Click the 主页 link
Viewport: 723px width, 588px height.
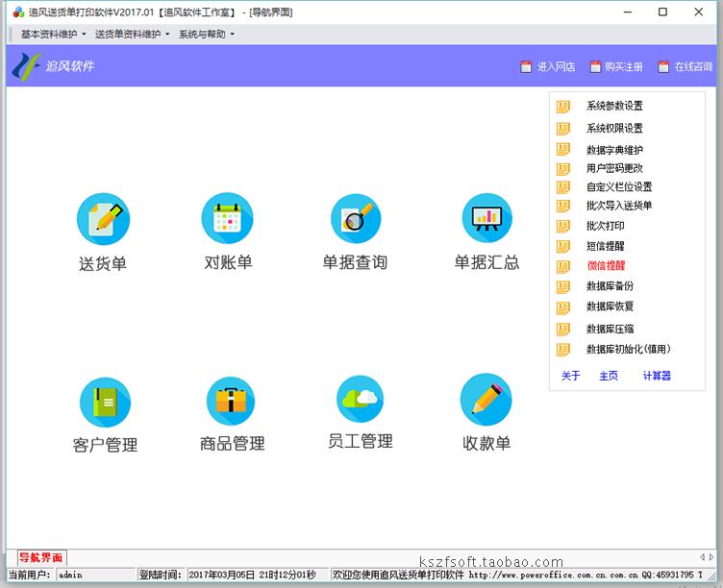pos(609,376)
